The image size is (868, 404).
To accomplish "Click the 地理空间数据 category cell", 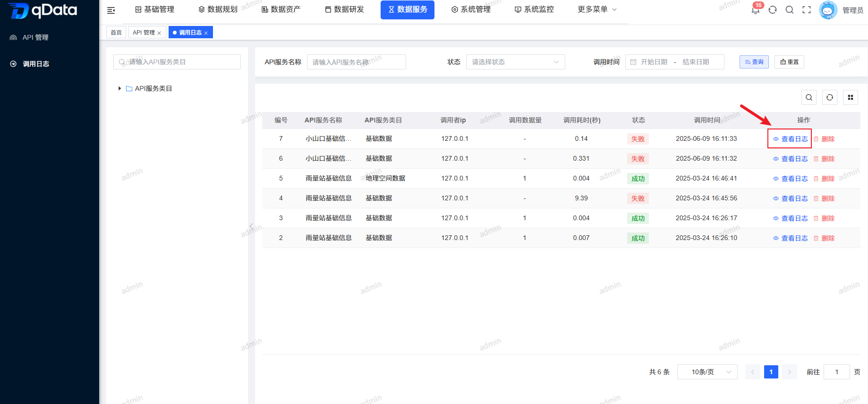I will click(385, 178).
